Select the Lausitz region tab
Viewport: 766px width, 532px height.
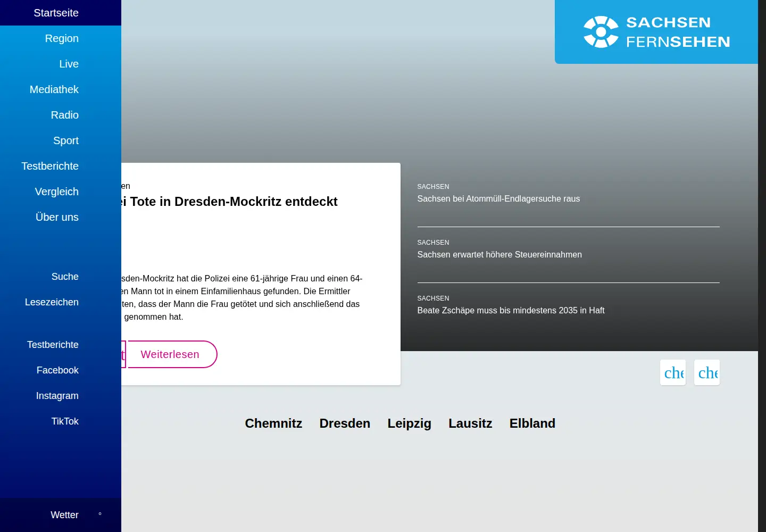[x=470, y=423]
